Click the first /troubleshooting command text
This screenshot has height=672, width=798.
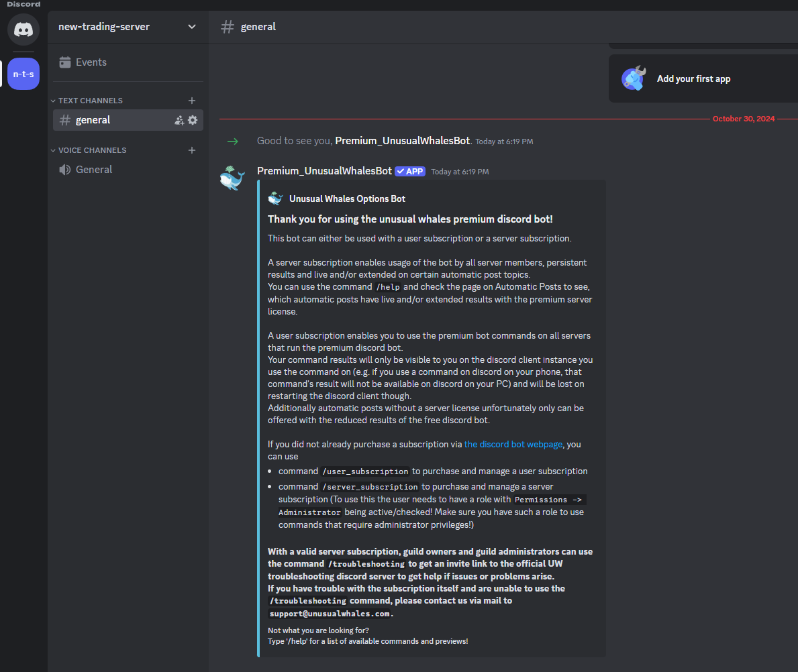pos(366,563)
